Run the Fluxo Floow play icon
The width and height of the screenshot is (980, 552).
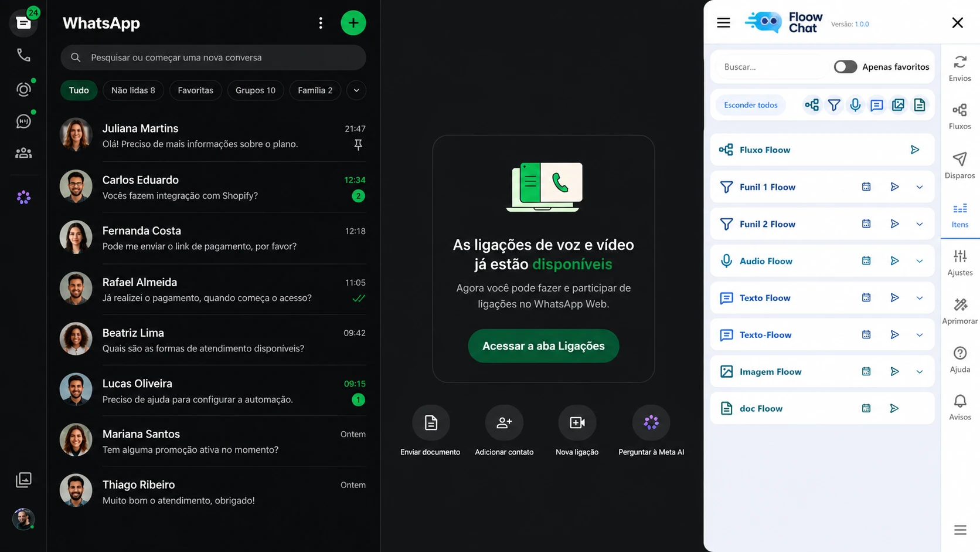click(x=915, y=150)
